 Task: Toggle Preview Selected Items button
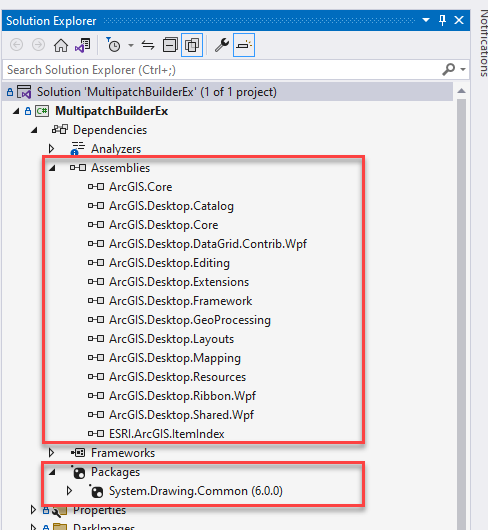pyautogui.click(x=244, y=45)
